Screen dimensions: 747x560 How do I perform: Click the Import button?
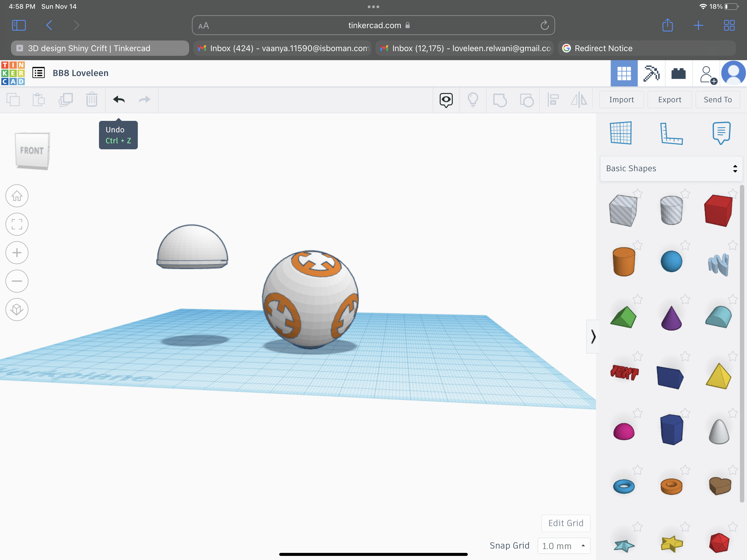(x=621, y=100)
